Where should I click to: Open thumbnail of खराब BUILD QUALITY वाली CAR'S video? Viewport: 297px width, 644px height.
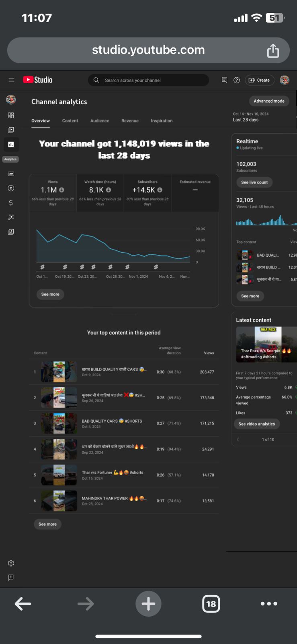click(59, 372)
